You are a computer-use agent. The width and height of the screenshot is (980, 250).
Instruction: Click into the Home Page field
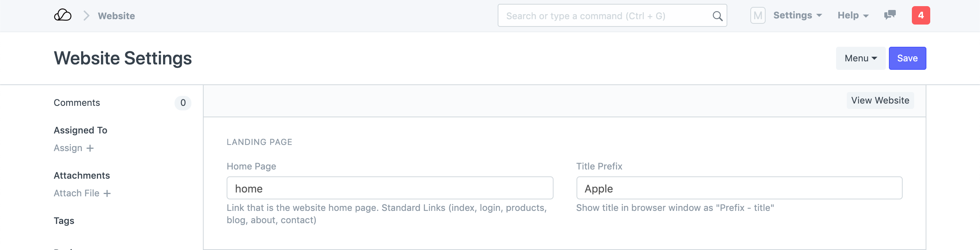(x=390, y=188)
